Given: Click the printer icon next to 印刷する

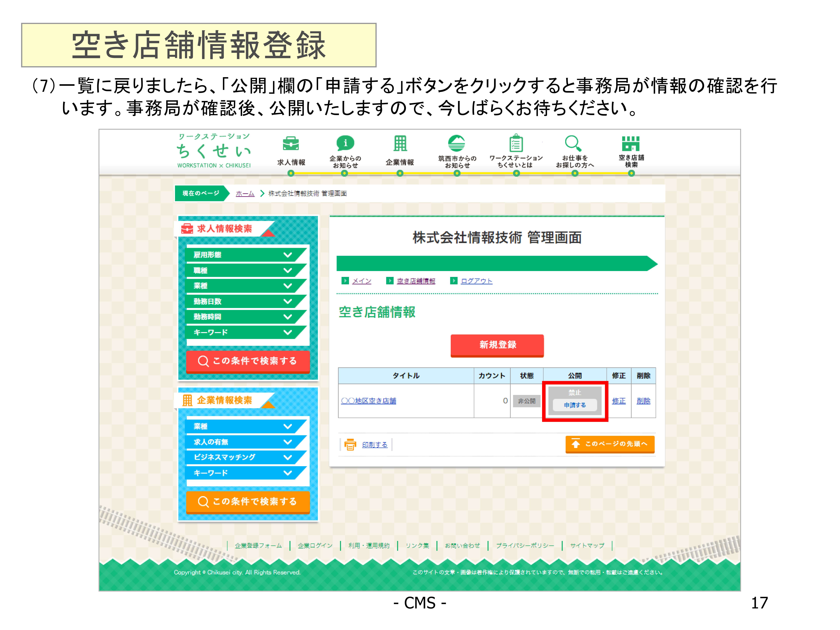Looking at the screenshot, I should [350, 444].
